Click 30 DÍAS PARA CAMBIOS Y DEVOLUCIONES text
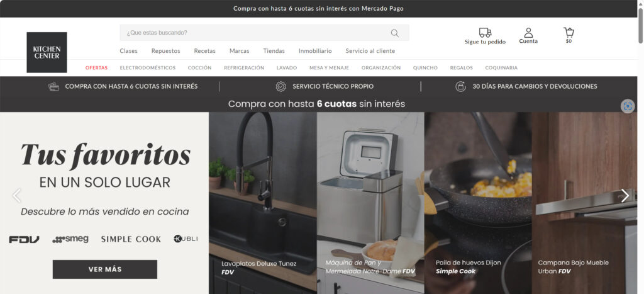 tap(535, 87)
